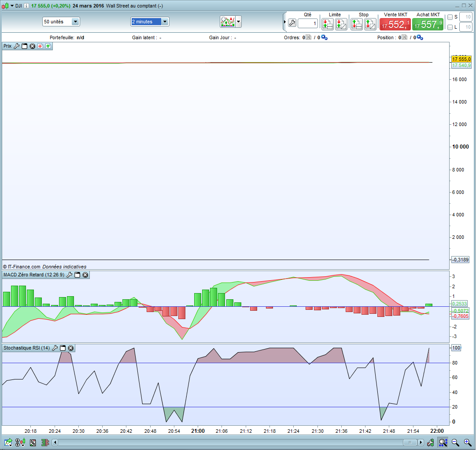The height and width of the screenshot is (450, 476).
Task: Cancel pending Ordres with the X icon
Action: 308,37
